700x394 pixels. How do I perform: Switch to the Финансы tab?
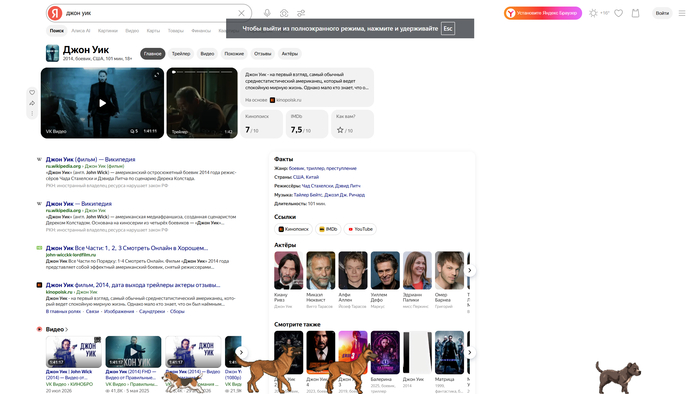[201, 31]
